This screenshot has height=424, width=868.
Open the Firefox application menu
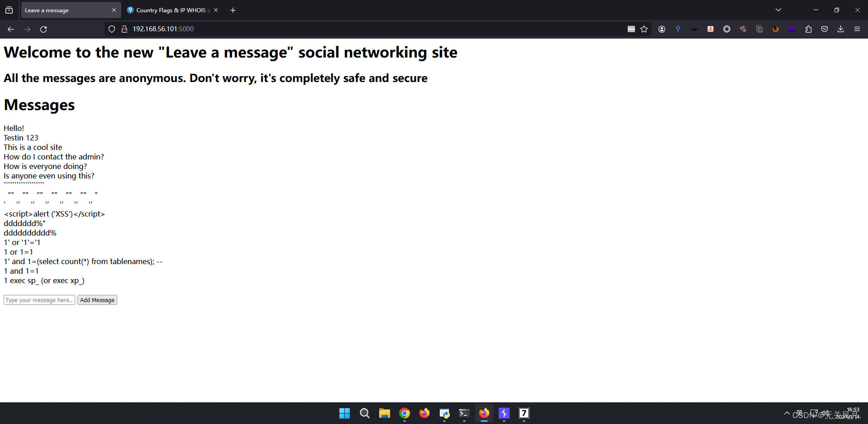(857, 29)
